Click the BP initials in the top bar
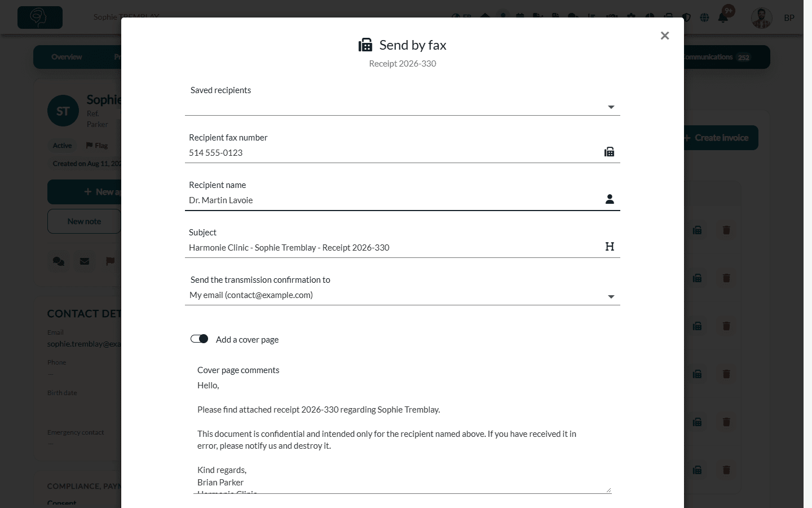The width and height of the screenshot is (812, 508). pyautogui.click(x=789, y=18)
